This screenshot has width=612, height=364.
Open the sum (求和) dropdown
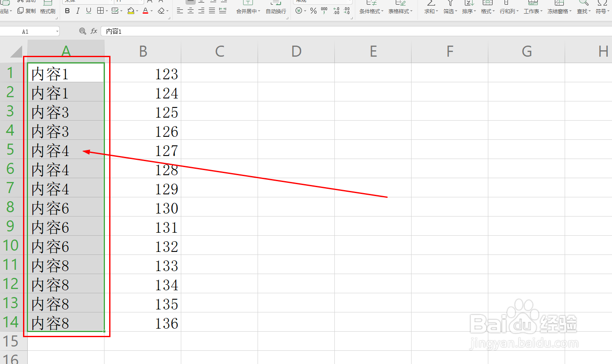tap(431, 8)
